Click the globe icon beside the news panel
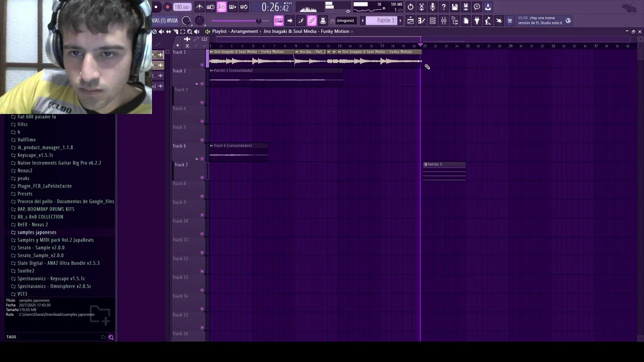Viewport: 644px width, 362px height. click(568, 21)
